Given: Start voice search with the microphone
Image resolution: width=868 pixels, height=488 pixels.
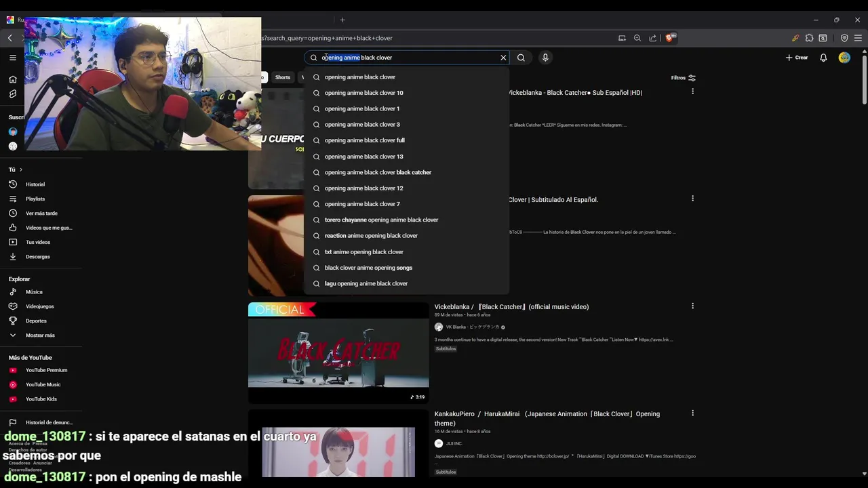Looking at the screenshot, I should point(545,58).
